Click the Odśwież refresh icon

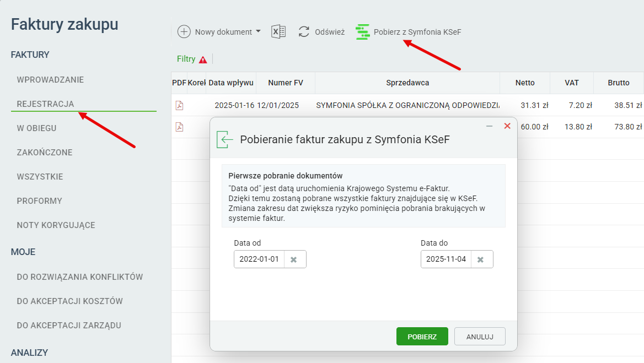pyautogui.click(x=304, y=31)
